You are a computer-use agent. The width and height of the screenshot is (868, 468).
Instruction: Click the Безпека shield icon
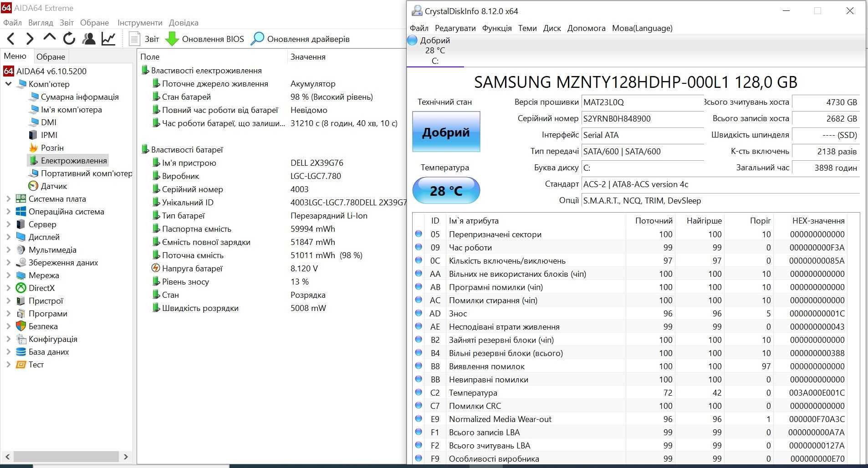click(x=21, y=326)
